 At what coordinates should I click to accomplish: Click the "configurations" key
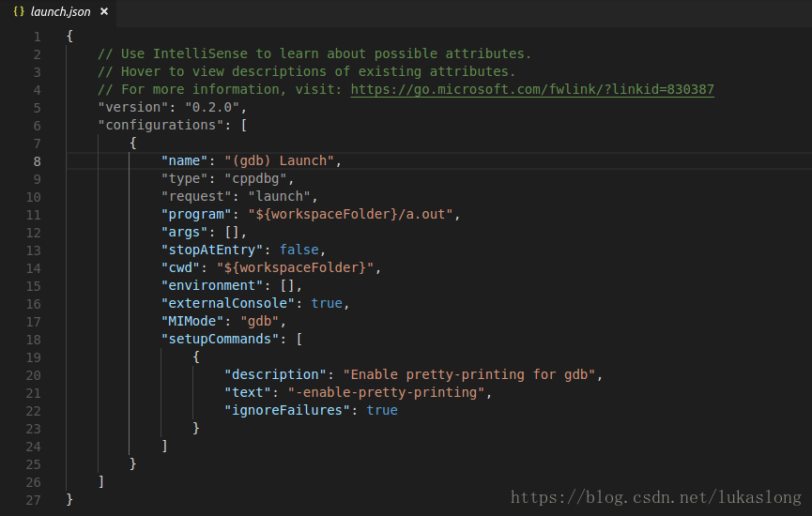pyautogui.click(x=161, y=126)
